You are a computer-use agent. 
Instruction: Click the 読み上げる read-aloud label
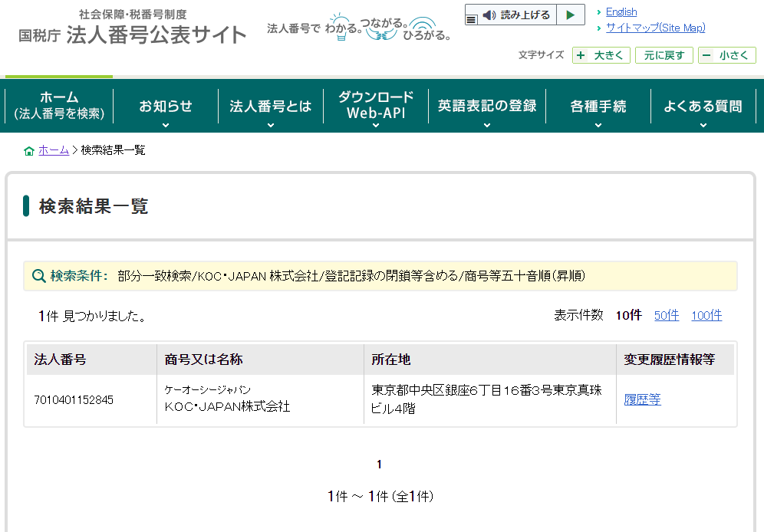[x=525, y=15]
